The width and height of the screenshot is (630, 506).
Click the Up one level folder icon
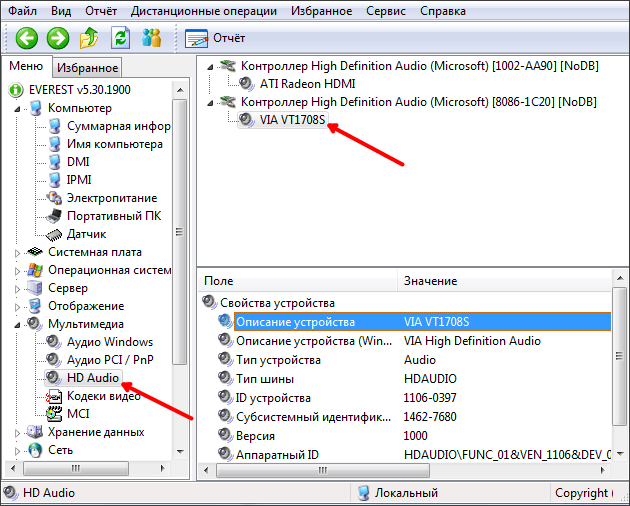pyautogui.click(x=89, y=38)
